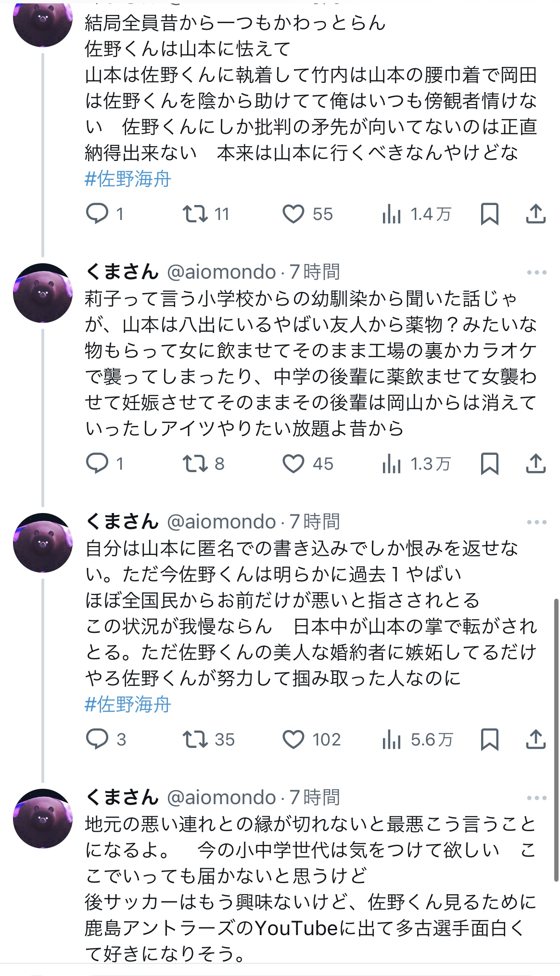This screenshot has width=560, height=976.
Task: Repost the tweet showing 35 reposts
Action: pyautogui.click(x=195, y=739)
